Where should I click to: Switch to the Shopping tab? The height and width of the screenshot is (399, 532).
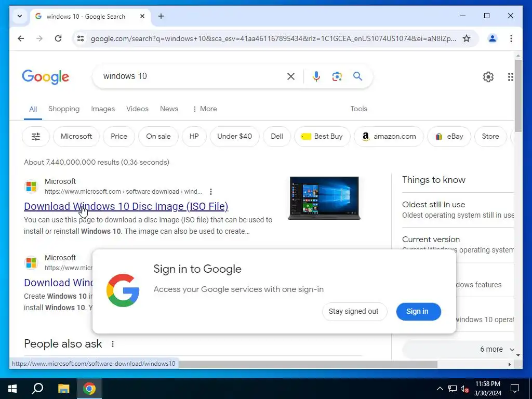[64, 109]
